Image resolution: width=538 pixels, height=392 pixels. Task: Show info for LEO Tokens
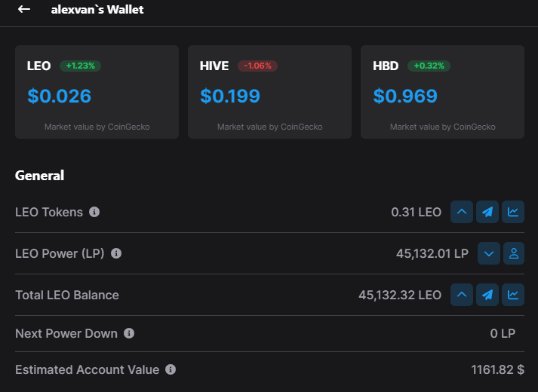click(x=94, y=212)
